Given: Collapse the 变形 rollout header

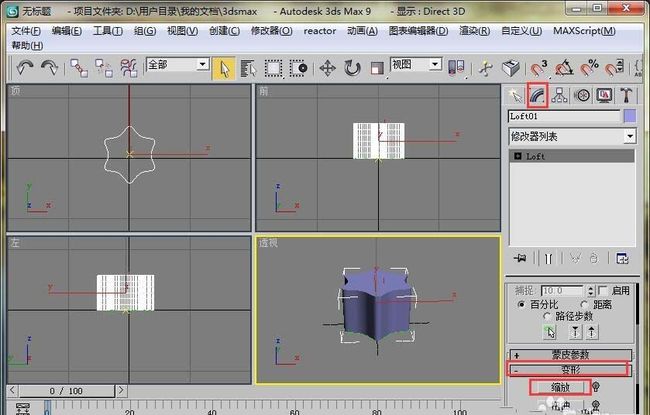Looking at the screenshot, I should pos(569,370).
